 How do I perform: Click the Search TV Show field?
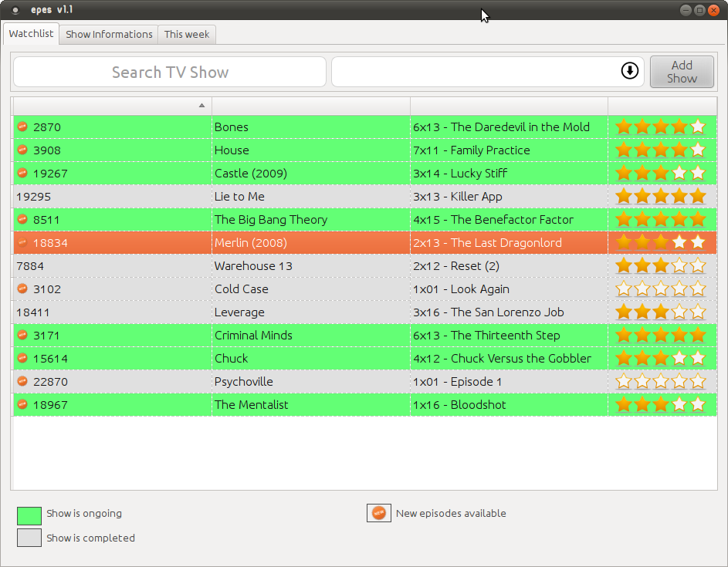pos(170,72)
